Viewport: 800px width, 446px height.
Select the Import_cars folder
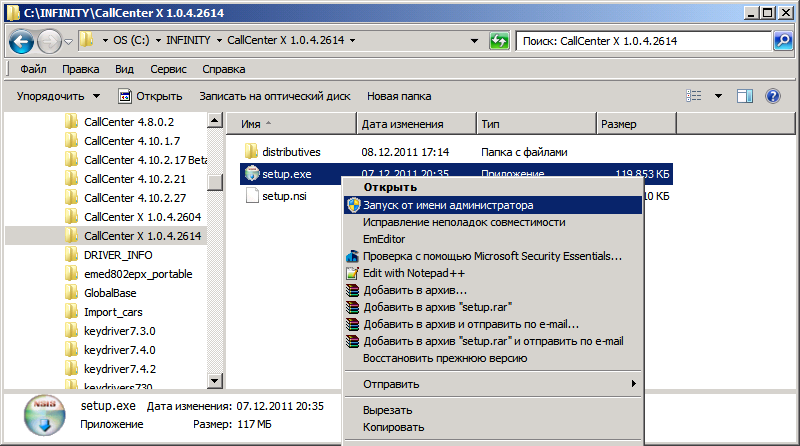[113, 312]
